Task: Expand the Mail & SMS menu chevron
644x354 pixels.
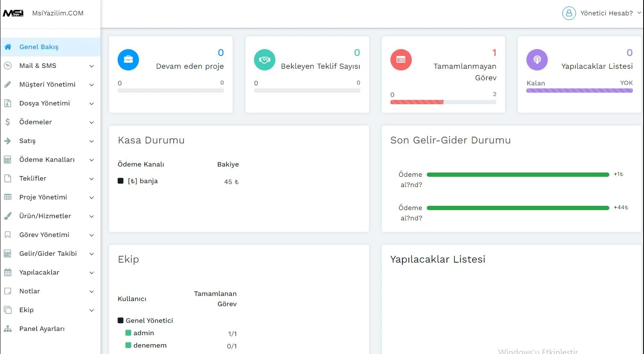Action: pos(92,66)
